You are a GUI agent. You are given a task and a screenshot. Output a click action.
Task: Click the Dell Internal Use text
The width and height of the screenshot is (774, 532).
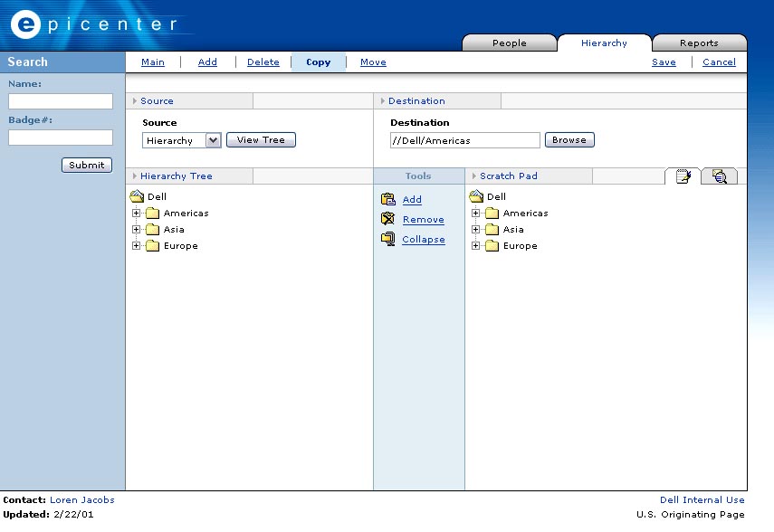702,500
